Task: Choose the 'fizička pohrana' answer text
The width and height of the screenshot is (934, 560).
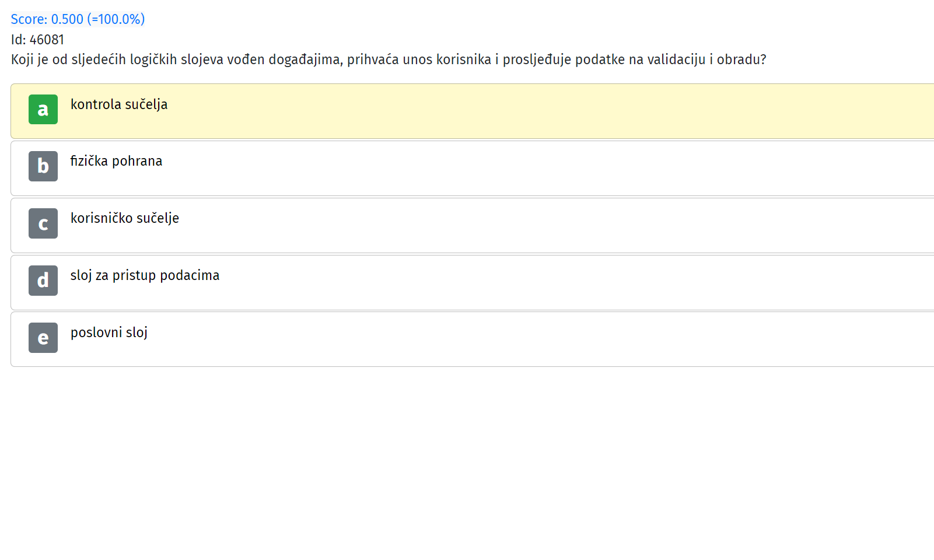Action: coord(116,161)
